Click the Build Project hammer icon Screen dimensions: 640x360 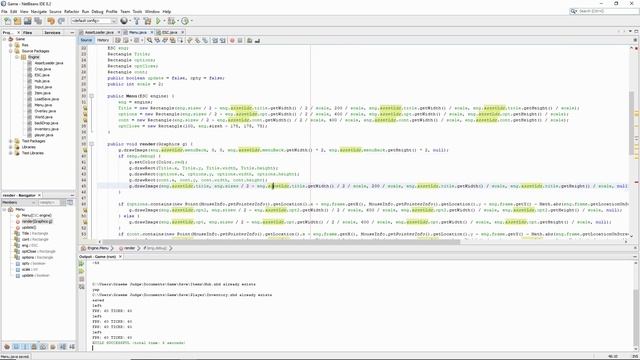[137, 21]
